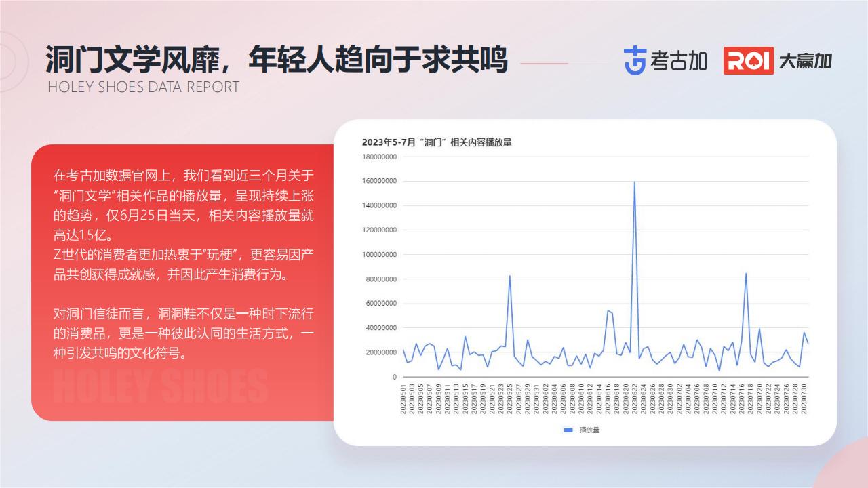The width and height of the screenshot is (868, 488).
Task: Click the sentence starting Z世代的消费者更加热衷于
Action: 184,266
